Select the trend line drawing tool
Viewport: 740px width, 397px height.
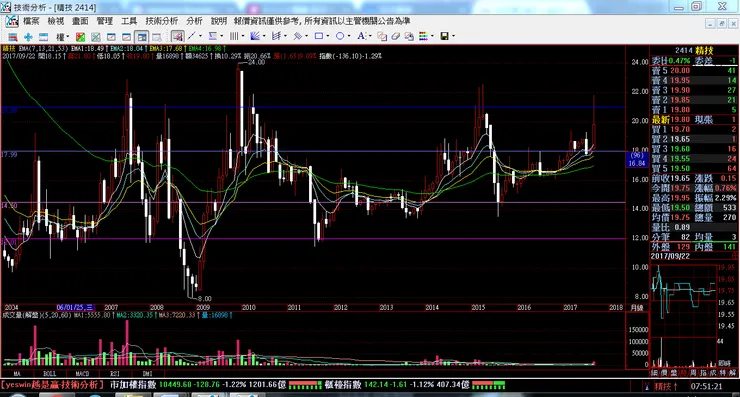tap(191, 36)
